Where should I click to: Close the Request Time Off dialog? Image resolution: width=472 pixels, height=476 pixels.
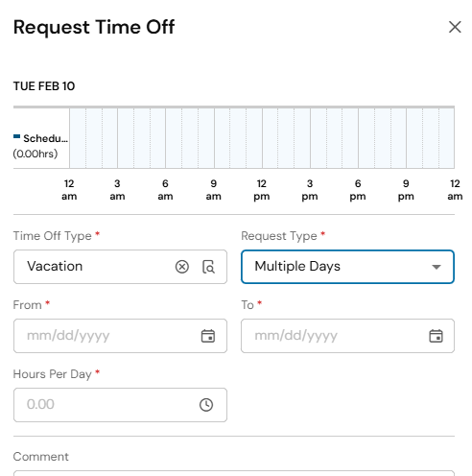(x=455, y=27)
